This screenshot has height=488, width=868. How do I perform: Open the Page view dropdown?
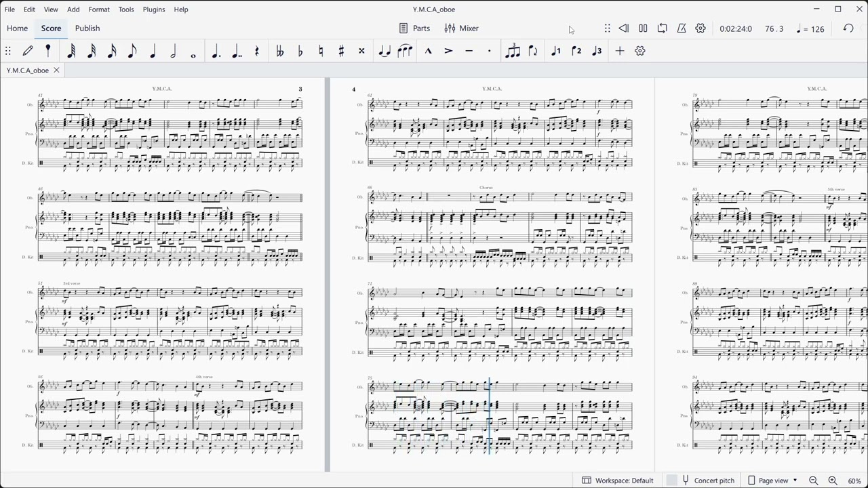772,481
